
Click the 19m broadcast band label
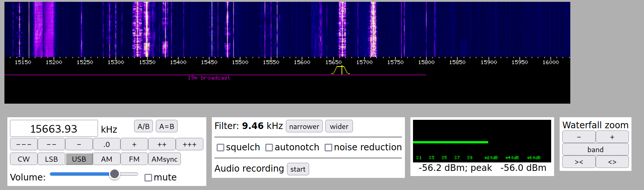(209, 78)
